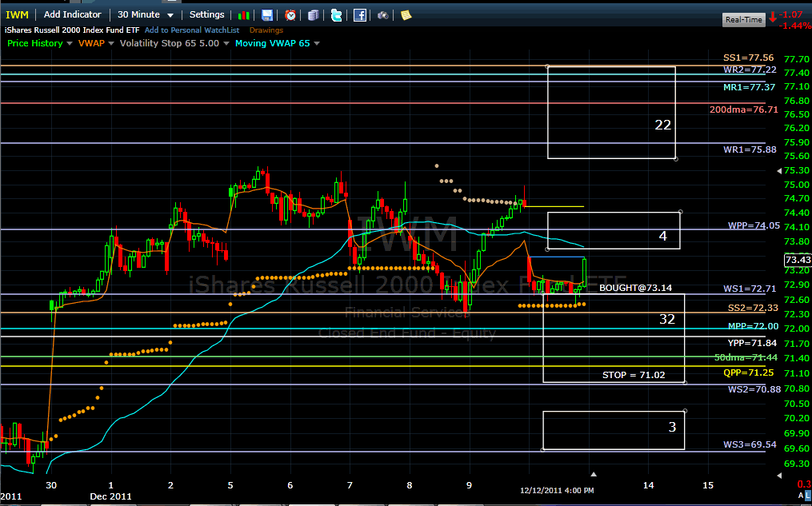Toggle the L logarithmic scale option
Image resolution: width=812 pixels, height=506 pixels.
(x=808, y=496)
